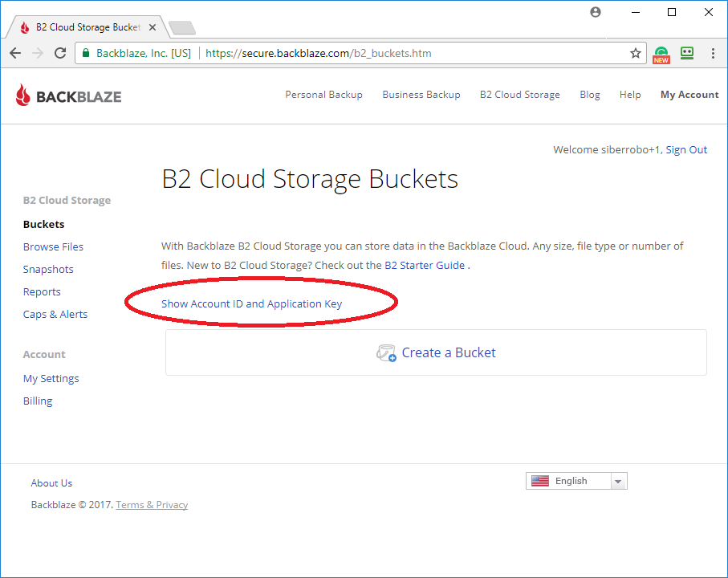Go to Caps & Alerts

pos(55,315)
